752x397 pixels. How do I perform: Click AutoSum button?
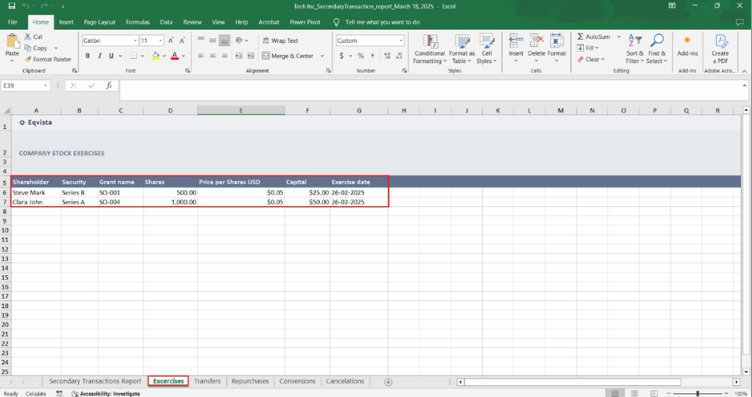pos(594,36)
